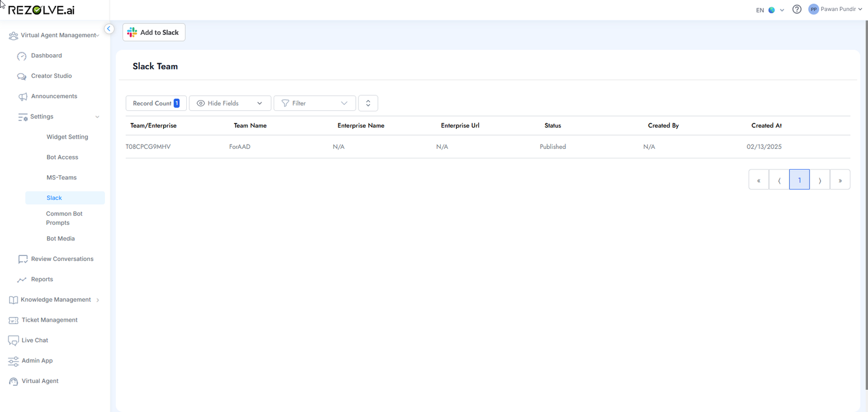868x412 pixels.
Task: Click the Reports trend-line icon
Action: pos(22,279)
